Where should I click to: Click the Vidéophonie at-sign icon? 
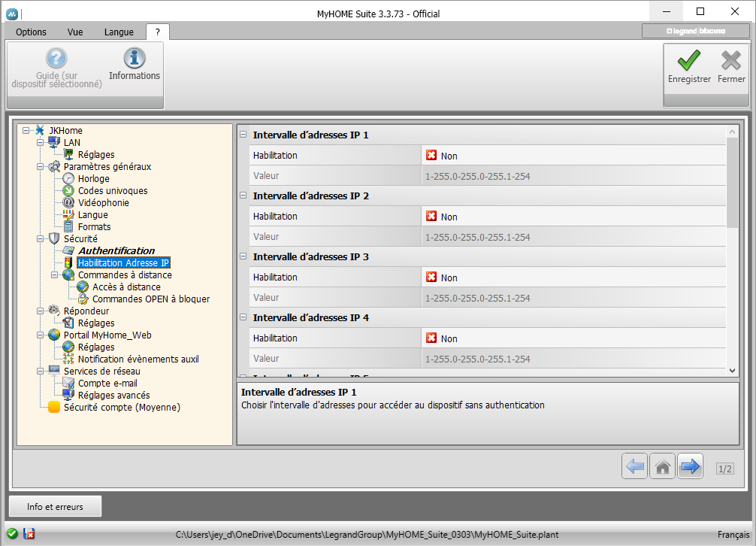click(68, 202)
